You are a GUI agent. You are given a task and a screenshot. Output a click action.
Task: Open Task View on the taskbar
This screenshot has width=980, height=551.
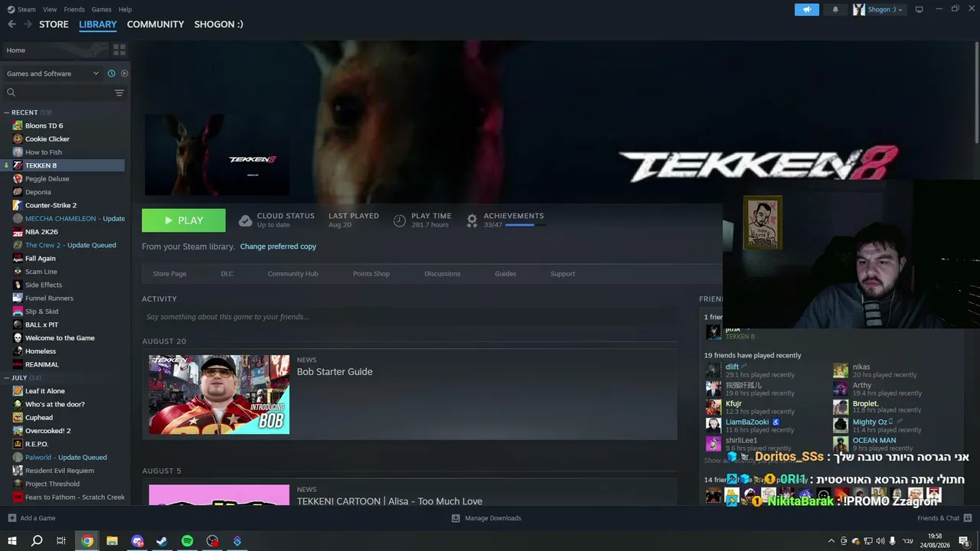point(61,541)
